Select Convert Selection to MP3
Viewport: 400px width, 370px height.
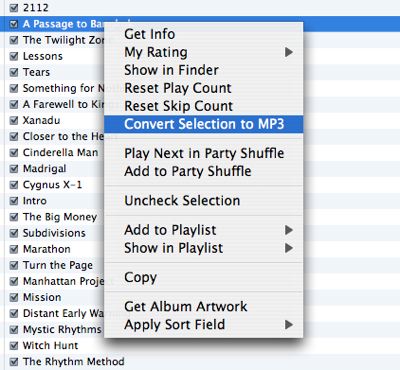(204, 124)
